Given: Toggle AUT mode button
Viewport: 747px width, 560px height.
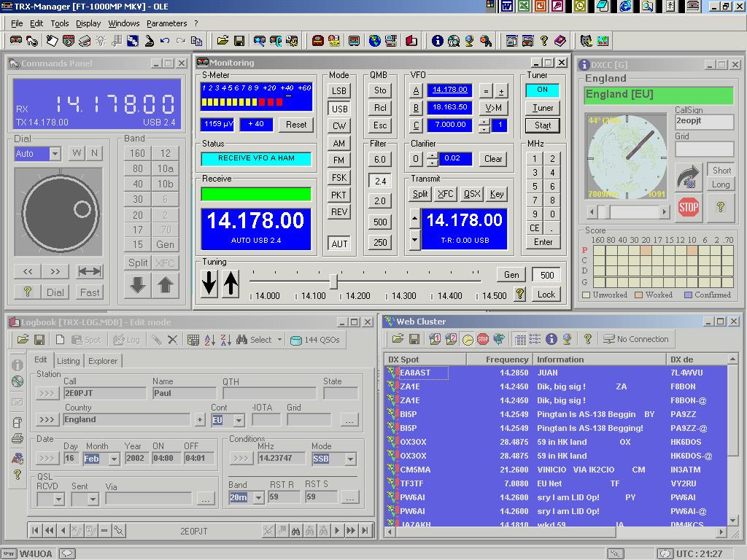Looking at the screenshot, I should tap(339, 244).
